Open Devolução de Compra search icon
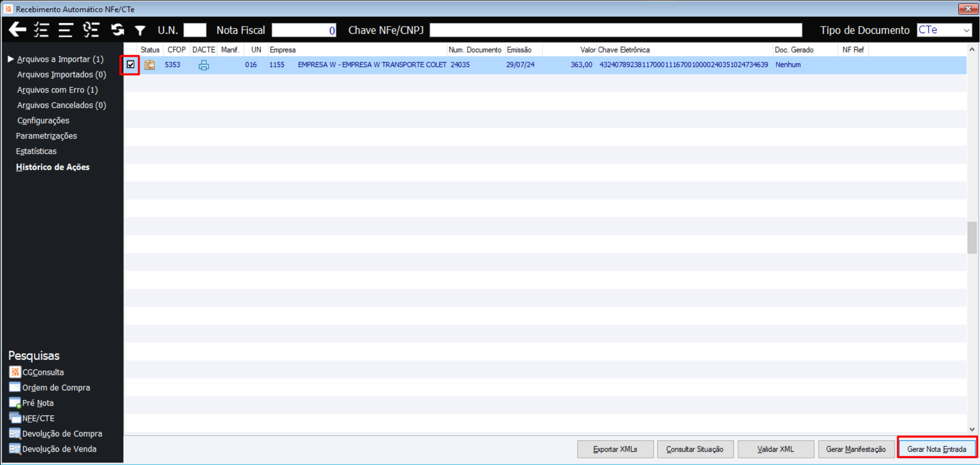This screenshot has height=465, width=980. click(15, 433)
